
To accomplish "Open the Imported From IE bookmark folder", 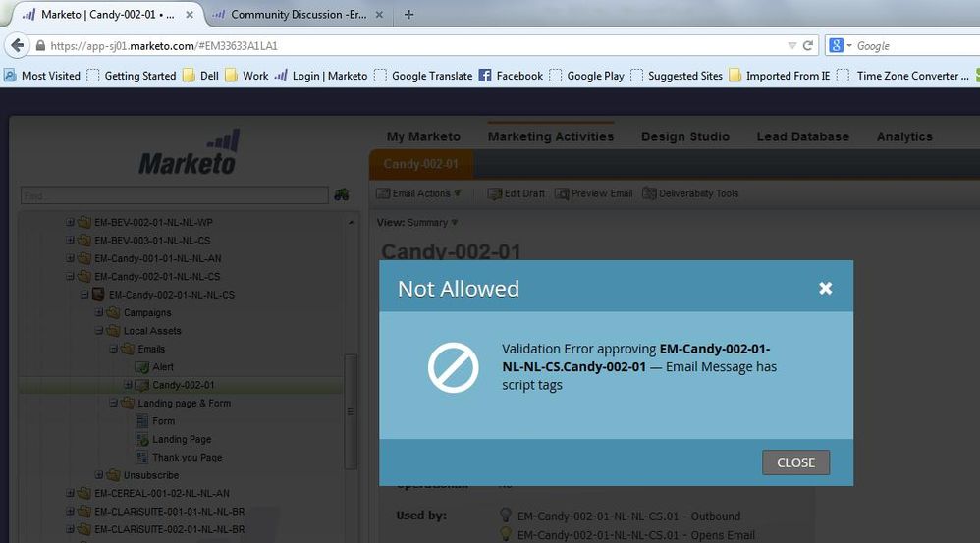I will [780, 76].
